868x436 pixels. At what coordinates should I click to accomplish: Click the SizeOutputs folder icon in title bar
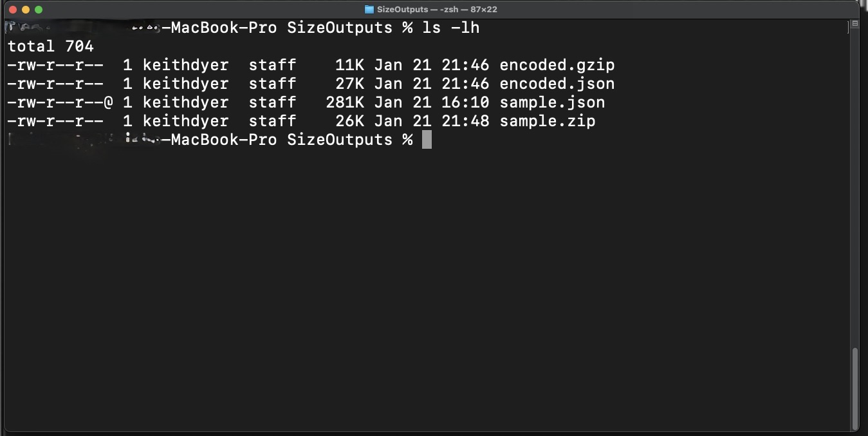[369, 10]
